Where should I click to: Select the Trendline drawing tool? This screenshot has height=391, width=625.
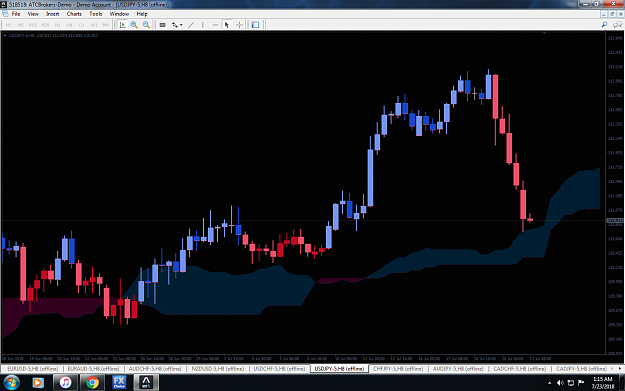point(191,25)
